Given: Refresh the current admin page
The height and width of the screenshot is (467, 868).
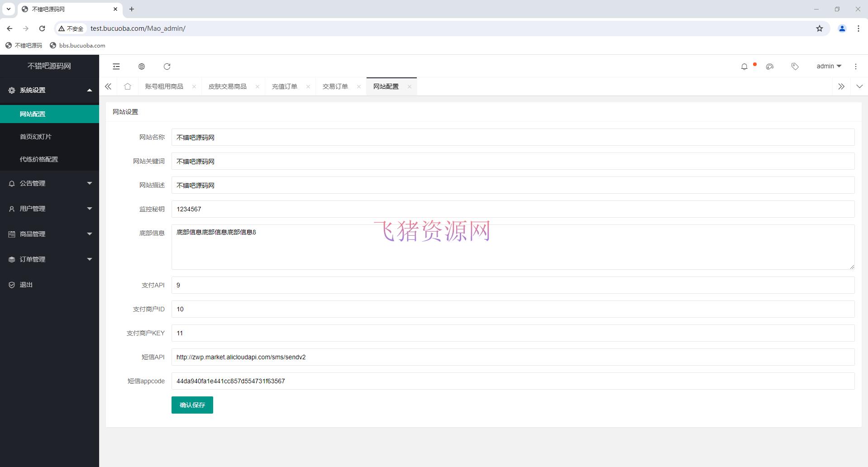Looking at the screenshot, I should pyautogui.click(x=167, y=66).
